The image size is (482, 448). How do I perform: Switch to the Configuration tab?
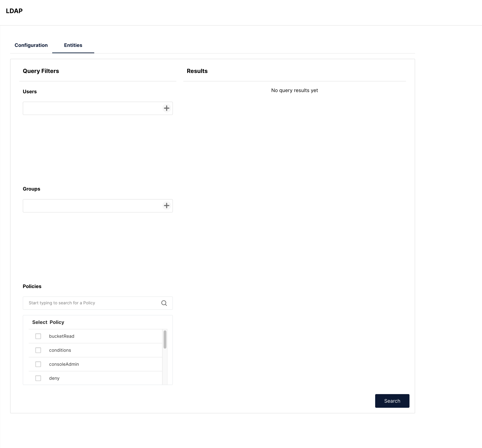[31, 45]
